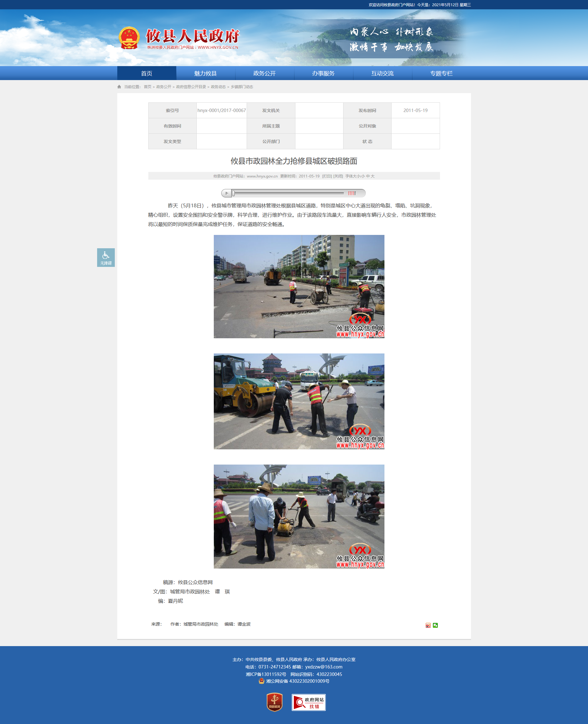Viewport: 588px width, 724px height.
Task: Click the 党政机关 badge icon in footer
Action: 274,702
